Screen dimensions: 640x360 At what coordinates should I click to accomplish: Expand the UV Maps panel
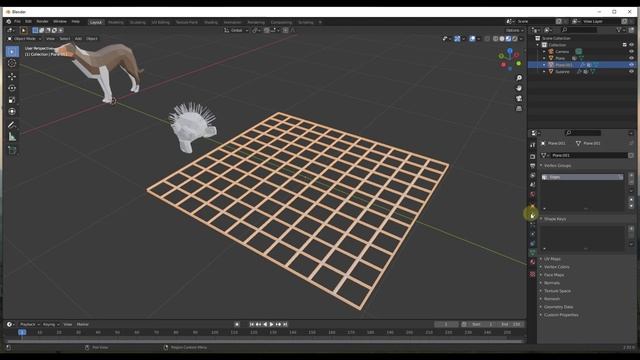[552, 259]
